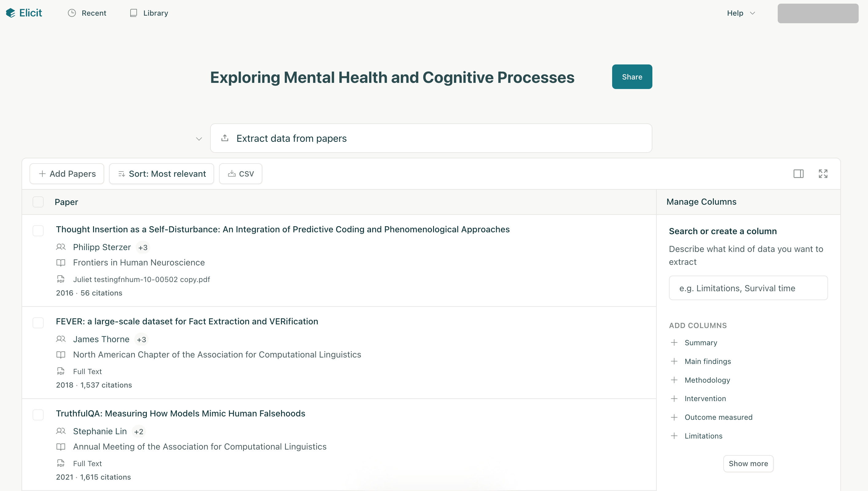Add the Outcome measured column
The height and width of the screenshot is (491, 868).
click(x=711, y=417)
